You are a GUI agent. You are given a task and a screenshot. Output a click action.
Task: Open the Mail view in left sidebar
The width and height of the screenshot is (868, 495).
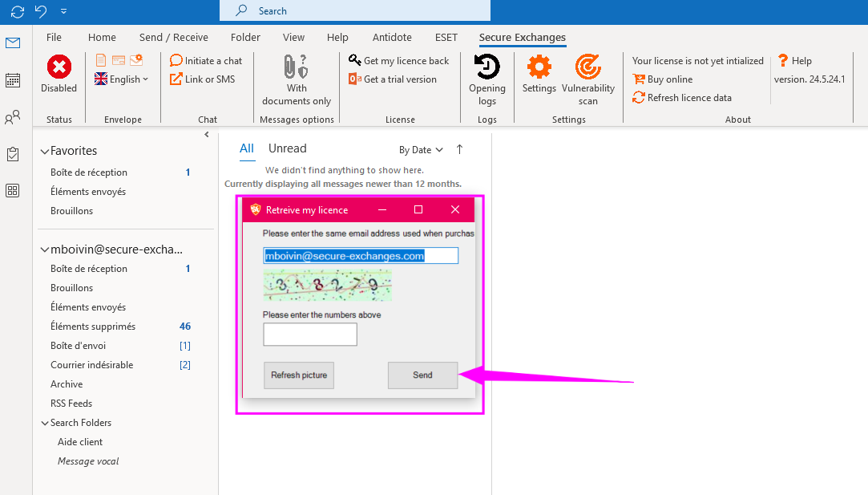click(x=13, y=43)
